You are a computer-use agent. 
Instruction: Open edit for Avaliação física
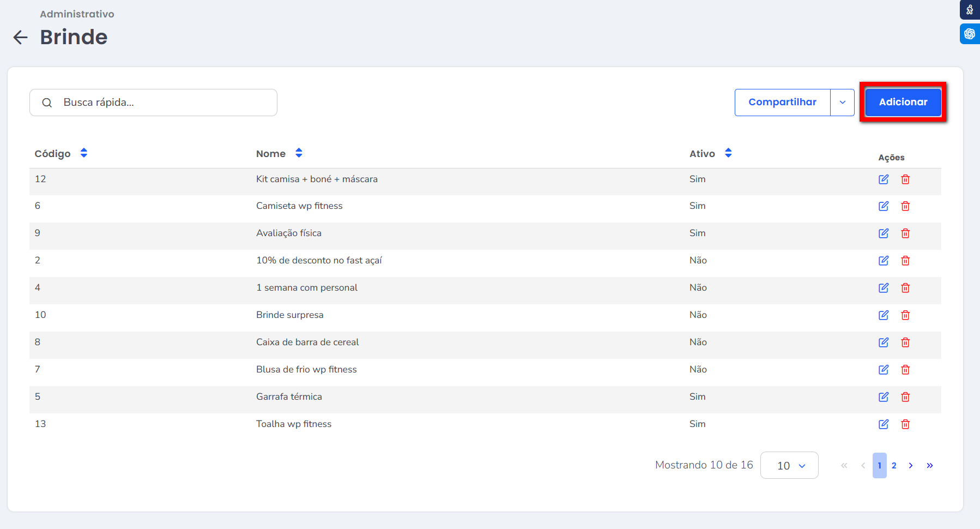(884, 233)
